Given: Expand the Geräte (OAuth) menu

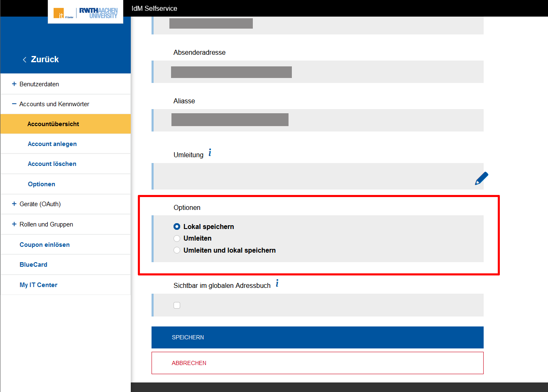Looking at the screenshot, I should tap(14, 204).
